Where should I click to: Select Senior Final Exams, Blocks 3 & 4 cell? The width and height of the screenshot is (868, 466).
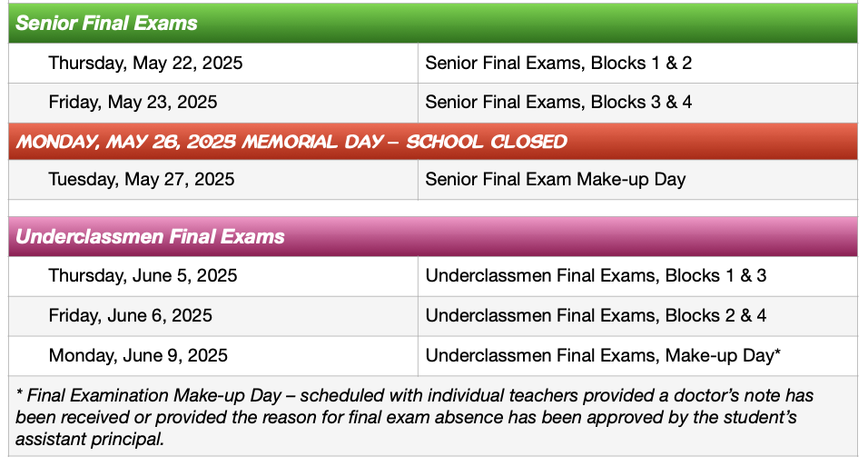point(637,103)
